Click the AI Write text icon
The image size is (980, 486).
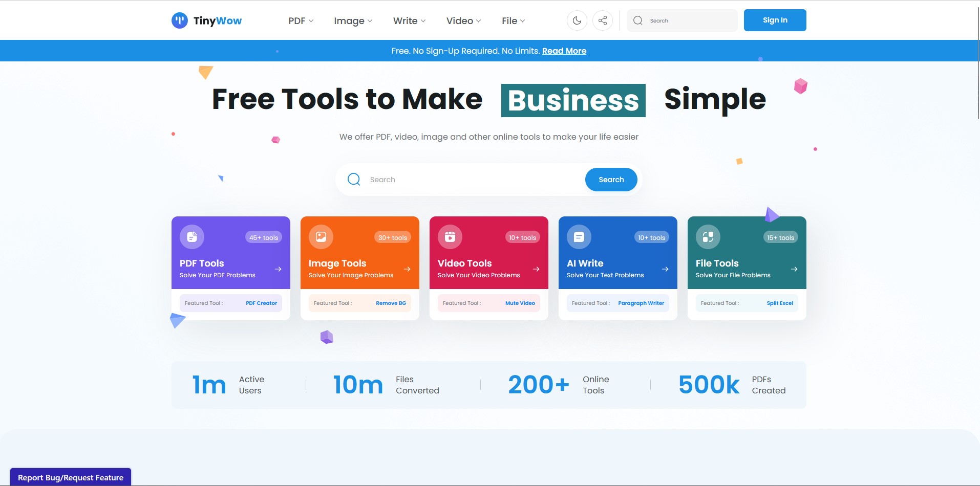click(x=579, y=237)
